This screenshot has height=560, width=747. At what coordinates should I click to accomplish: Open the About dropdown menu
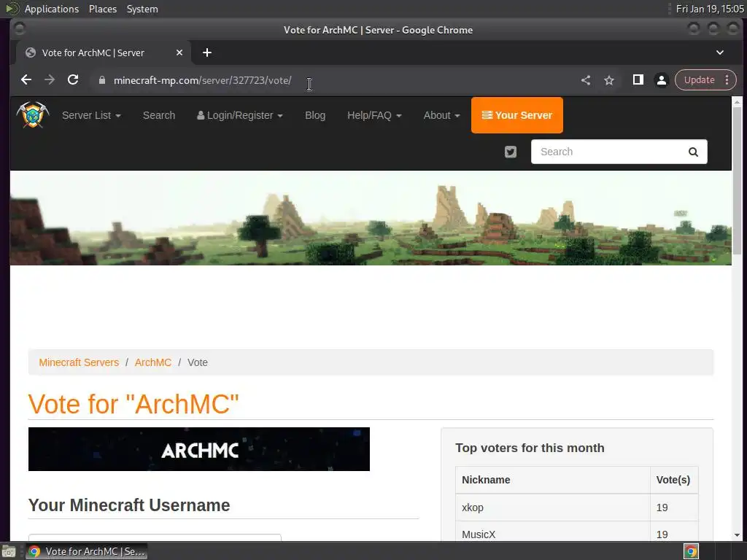(x=441, y=115)
